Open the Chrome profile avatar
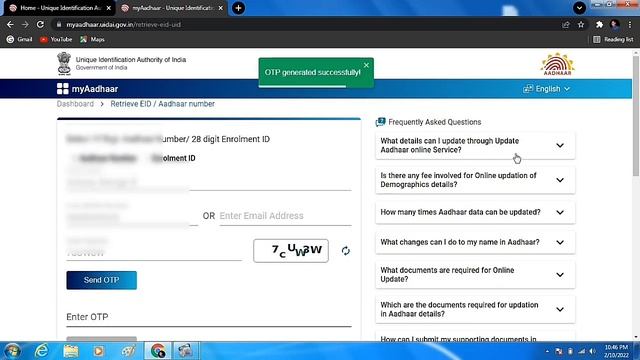 point(614,25)
